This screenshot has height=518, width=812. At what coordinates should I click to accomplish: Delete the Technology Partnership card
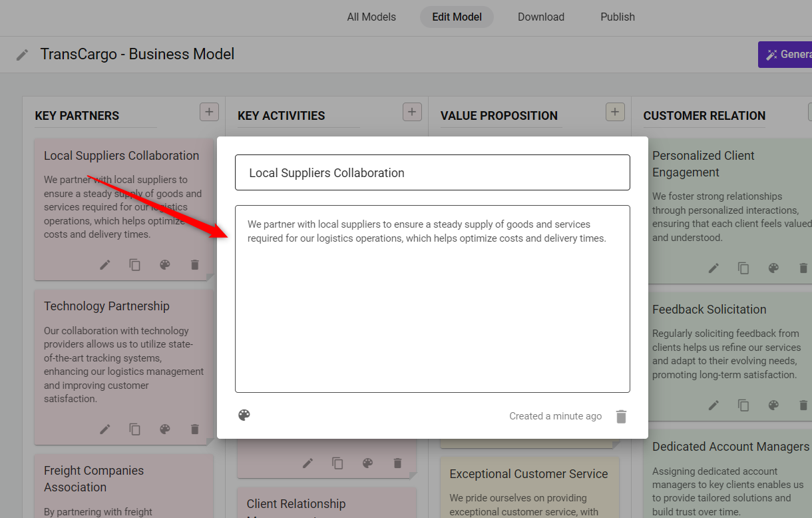[x=195, y=429]
